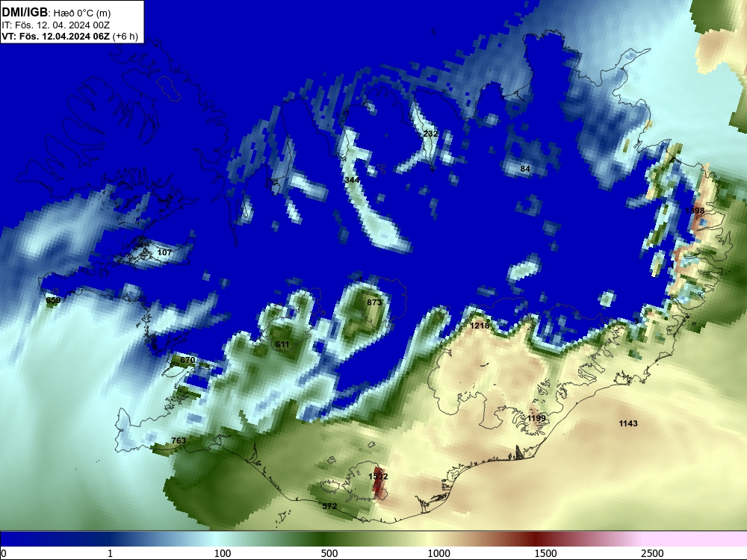This screenshot has height=560, width=747.
Task: Click the legend tick label 1500
Action: click(x=545, y=553)
